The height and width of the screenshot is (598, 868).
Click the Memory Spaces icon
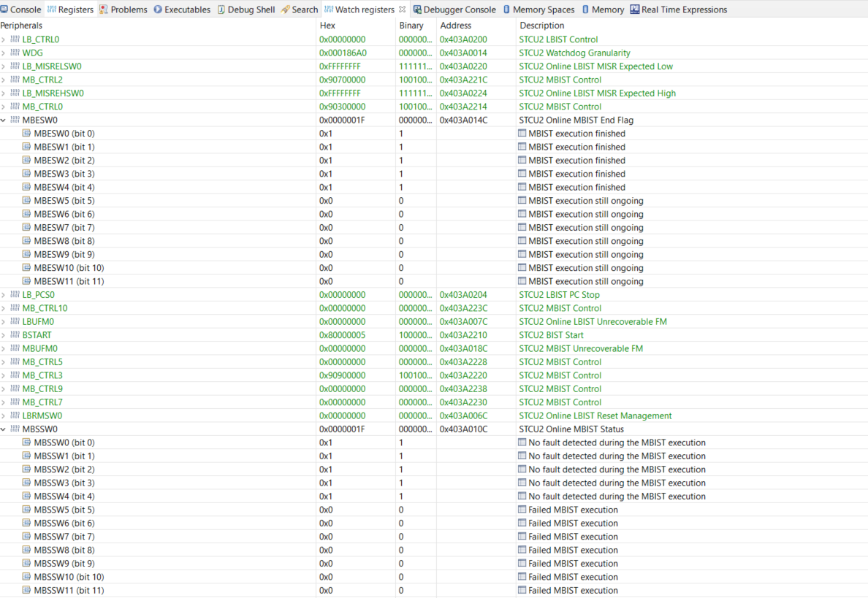point(509,9)
